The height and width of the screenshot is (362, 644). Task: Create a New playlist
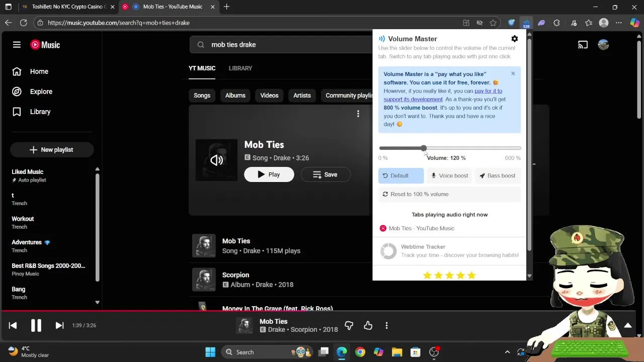tap(51, 150)
